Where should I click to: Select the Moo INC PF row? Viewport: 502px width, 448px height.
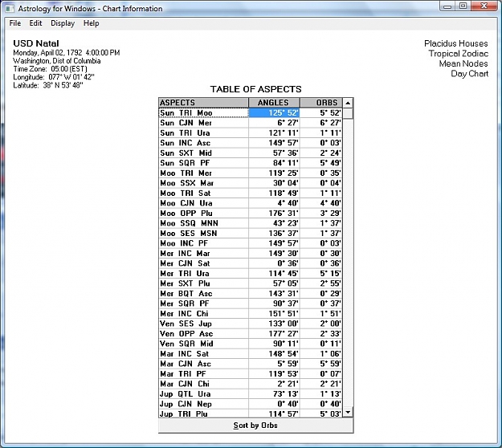(x=251, y=243)
